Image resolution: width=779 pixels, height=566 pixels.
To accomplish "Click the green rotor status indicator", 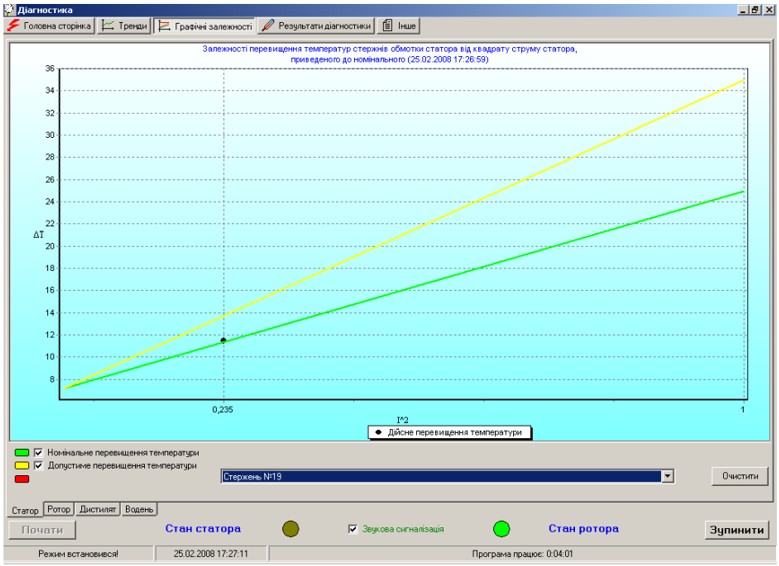I will (x=501, y=529).
